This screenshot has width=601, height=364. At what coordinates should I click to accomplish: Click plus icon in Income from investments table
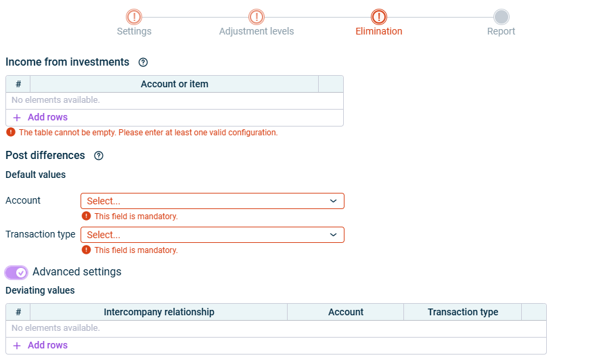pos(18,118)
